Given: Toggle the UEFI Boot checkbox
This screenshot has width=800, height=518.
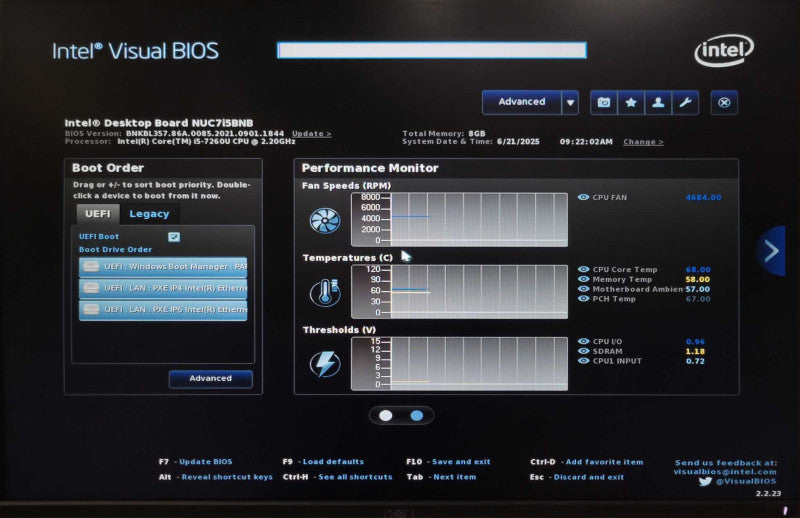Looking at the screenshot, I should 174,237.
